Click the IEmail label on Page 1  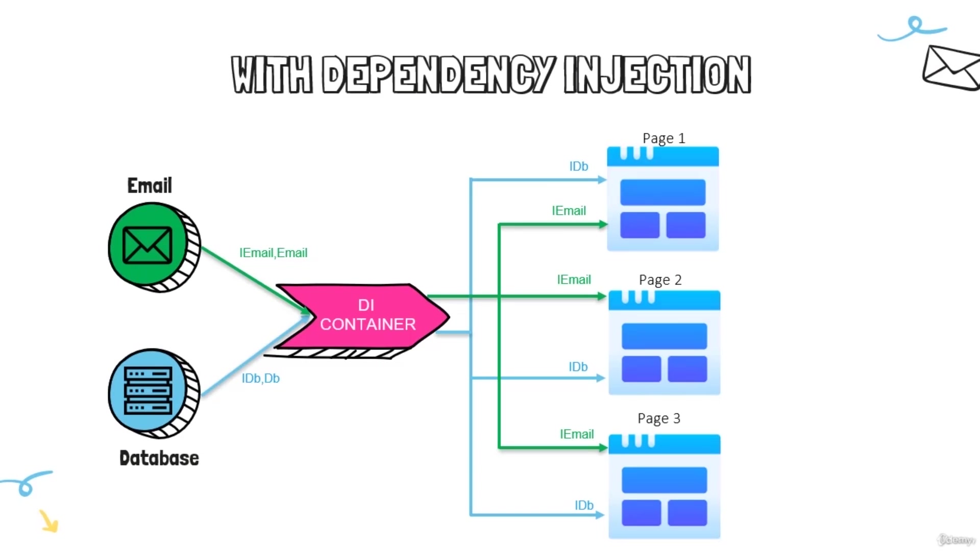tap(569, 211)
